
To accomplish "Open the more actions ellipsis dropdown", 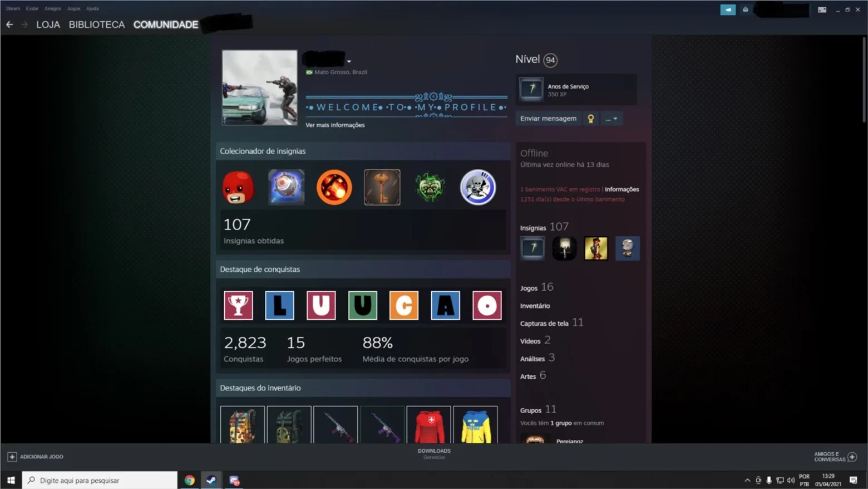I will click(x=611, y=119).
